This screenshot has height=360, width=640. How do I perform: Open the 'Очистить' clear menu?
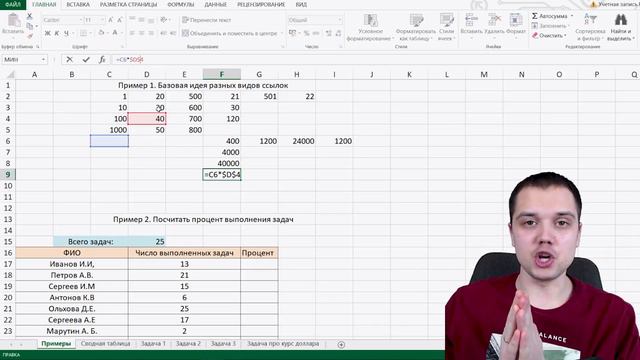[x=549, y=36]
